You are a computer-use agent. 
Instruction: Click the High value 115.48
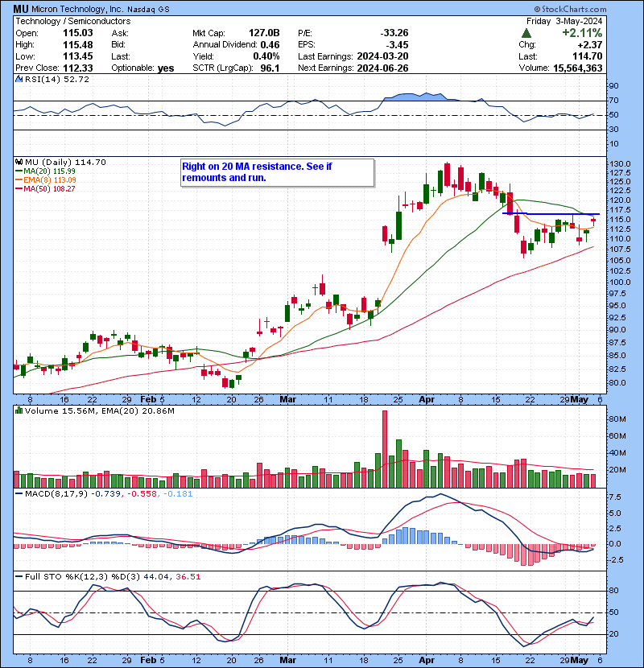78,45
